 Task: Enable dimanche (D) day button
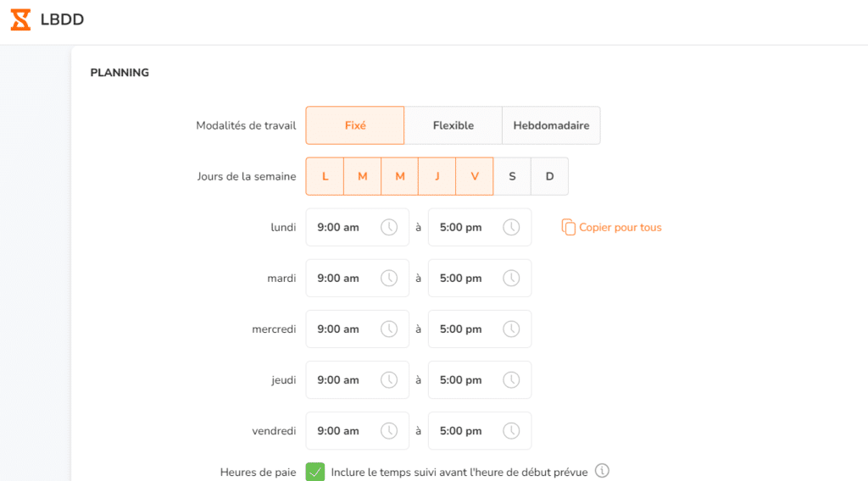[549, 176]
